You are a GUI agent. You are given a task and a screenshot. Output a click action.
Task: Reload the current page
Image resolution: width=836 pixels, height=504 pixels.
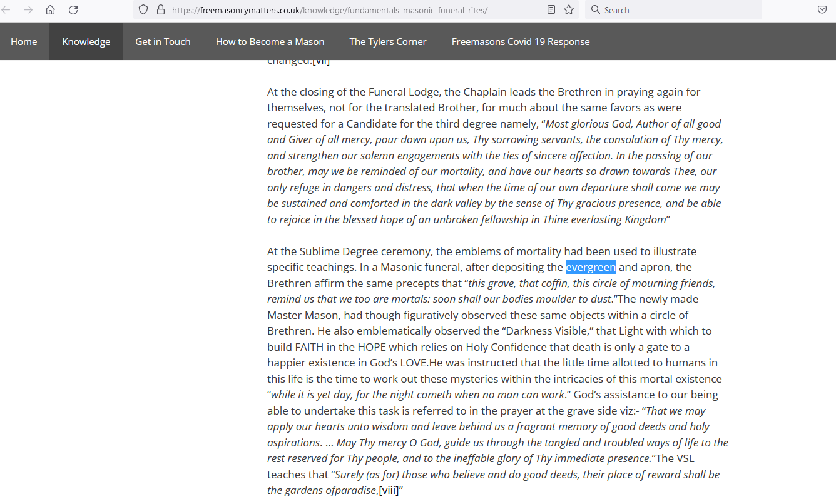click(73, 10)
